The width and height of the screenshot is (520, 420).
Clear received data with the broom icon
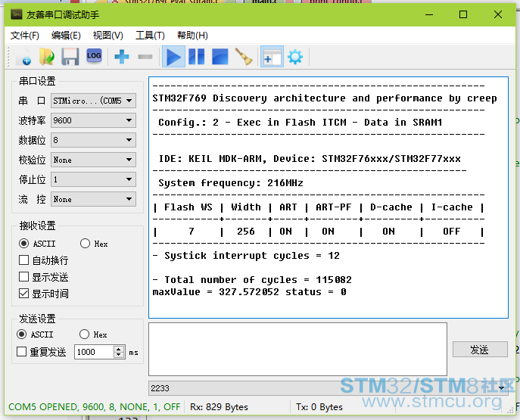pyautogui.click(x=244, y=56)
